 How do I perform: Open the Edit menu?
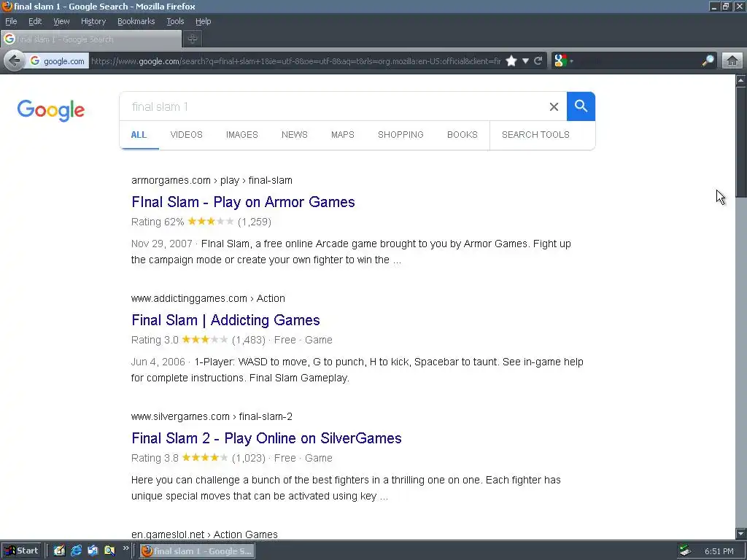[35, 21]
